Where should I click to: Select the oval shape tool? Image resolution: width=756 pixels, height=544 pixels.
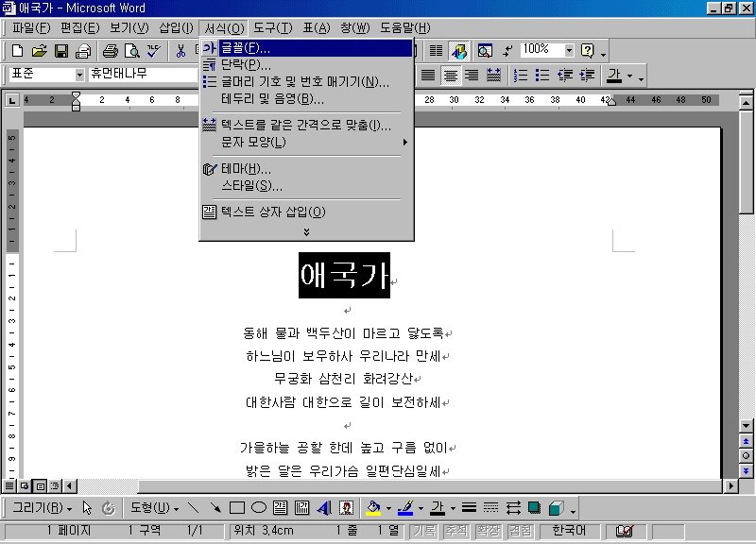259,507
